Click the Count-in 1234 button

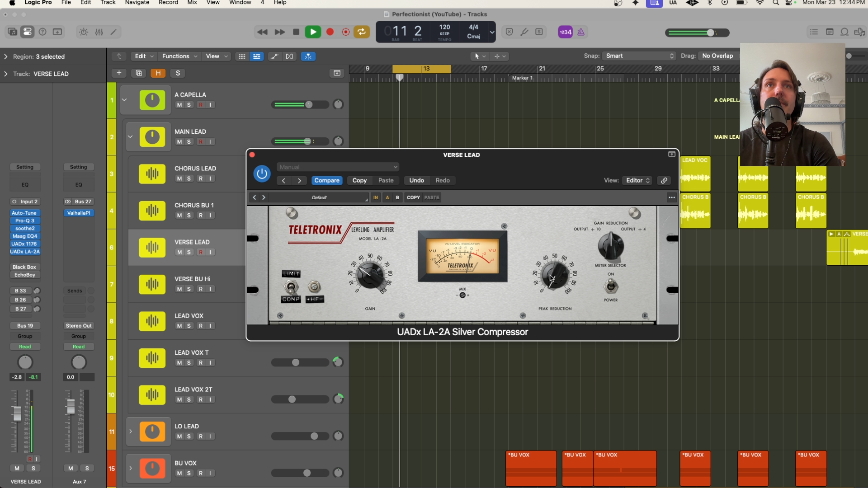[565, 32]
